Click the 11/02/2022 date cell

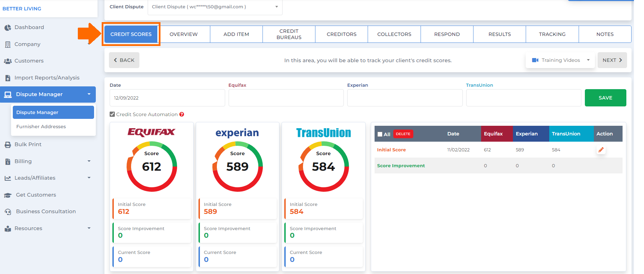(458, 150)
